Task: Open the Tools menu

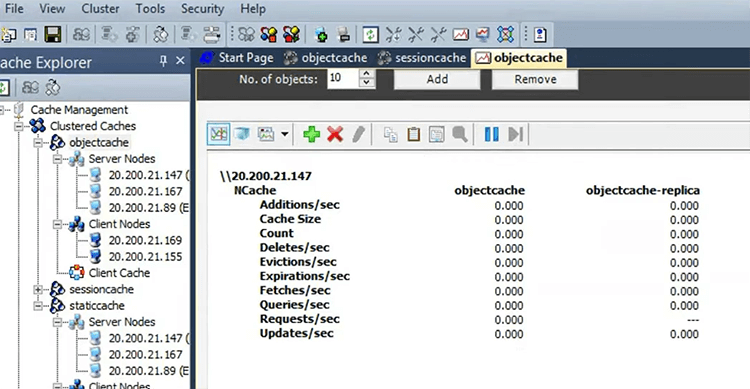Action: click(150, 9)
